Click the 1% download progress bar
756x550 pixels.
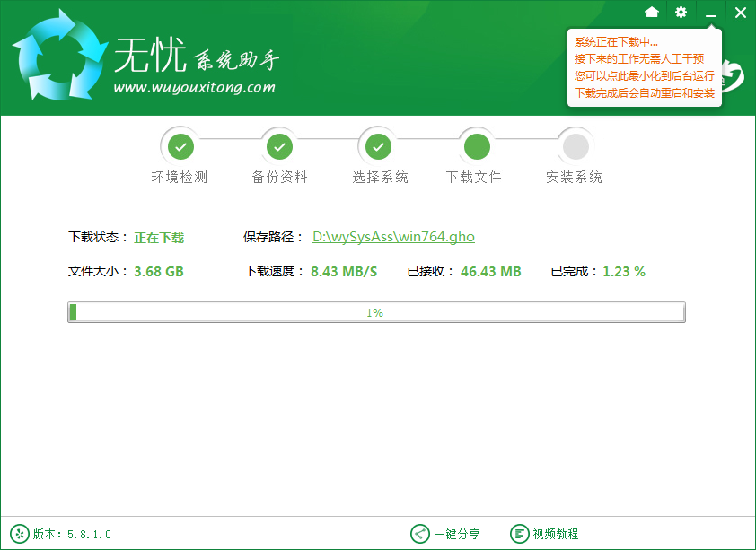coord(376,311)
